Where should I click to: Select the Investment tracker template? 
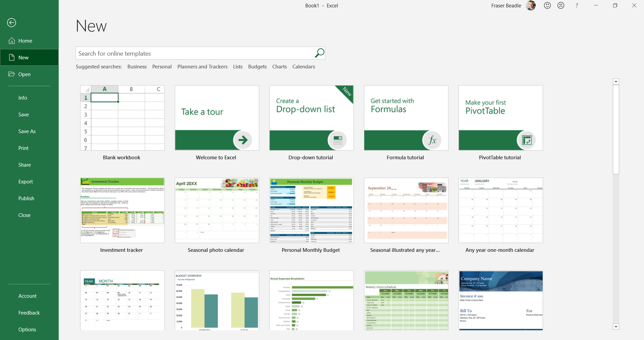[122, 210]
